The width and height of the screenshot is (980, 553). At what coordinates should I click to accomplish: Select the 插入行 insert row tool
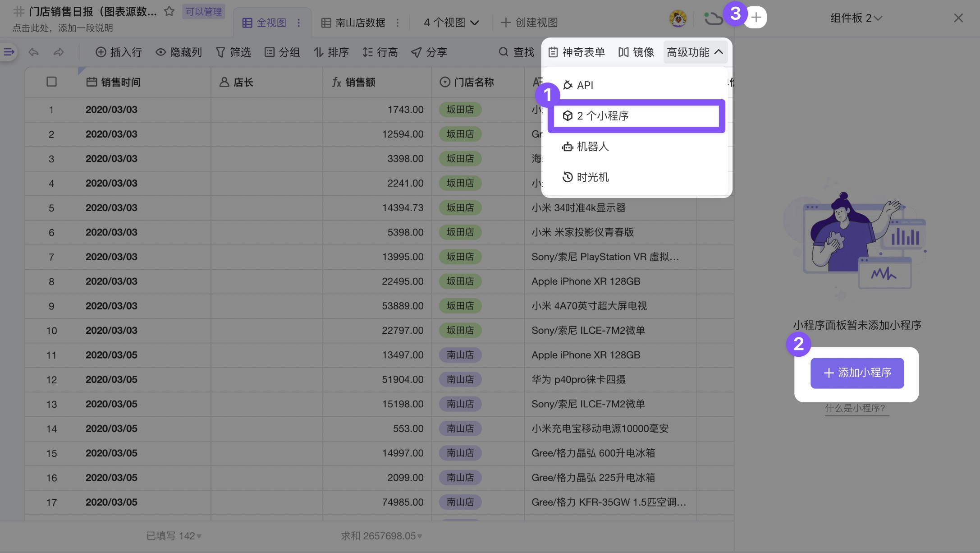point(119,52)
